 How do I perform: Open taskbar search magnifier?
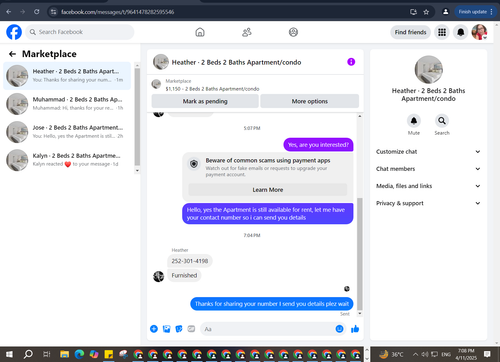click(x=28, y=354)
